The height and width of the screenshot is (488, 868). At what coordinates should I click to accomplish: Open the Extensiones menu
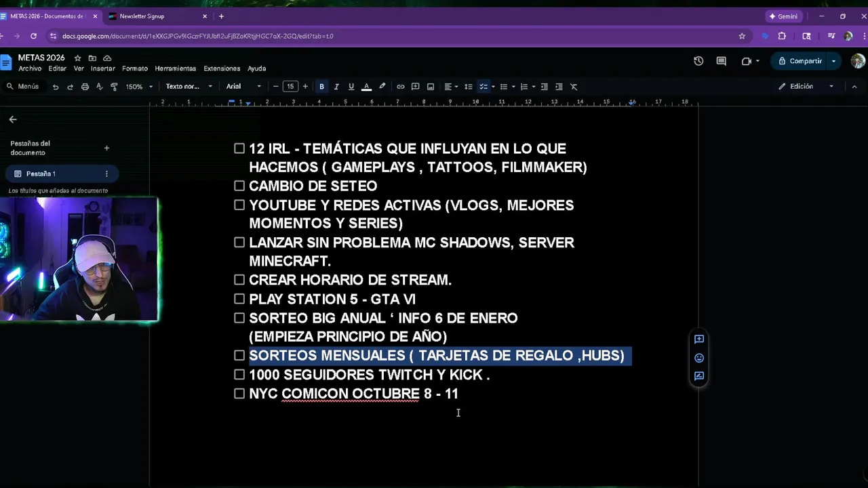click(x=222, y=68)
